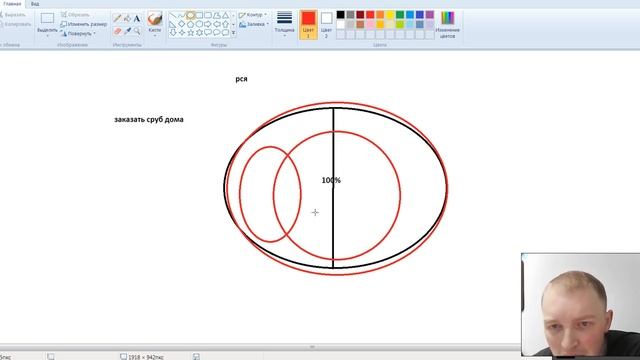Image resolution: width=640 pixels, height=360 pixels.
Task: Choose the curve shape
Action: tap(182, 16)
